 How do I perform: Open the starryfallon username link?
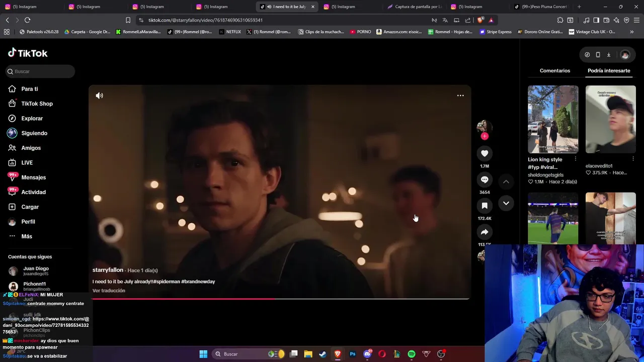(108, 270)
